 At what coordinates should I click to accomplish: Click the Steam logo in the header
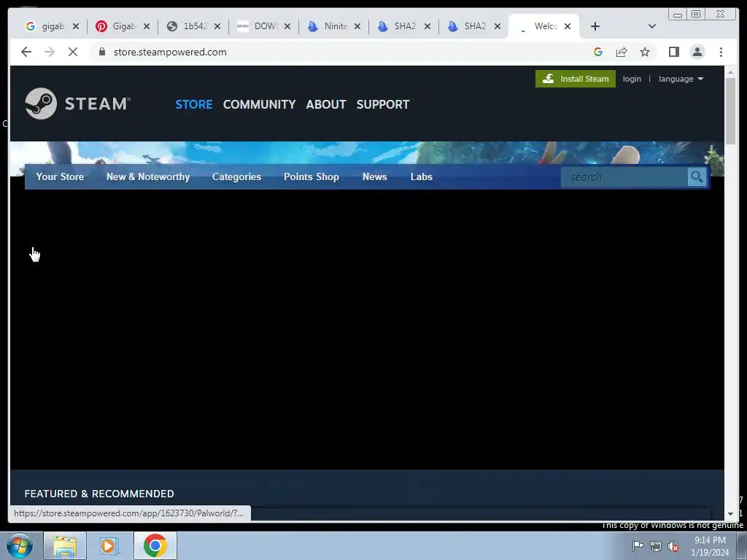coord(77,104)
